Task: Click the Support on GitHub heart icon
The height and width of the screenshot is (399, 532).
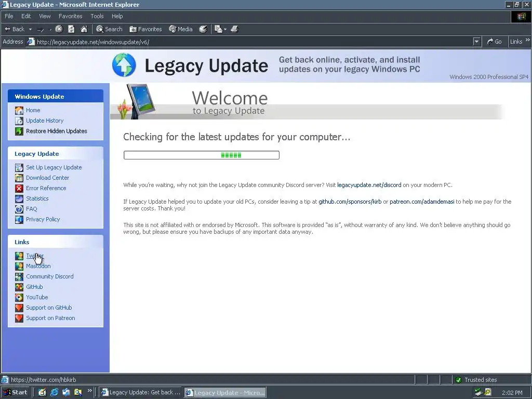Action: (19, 308)
